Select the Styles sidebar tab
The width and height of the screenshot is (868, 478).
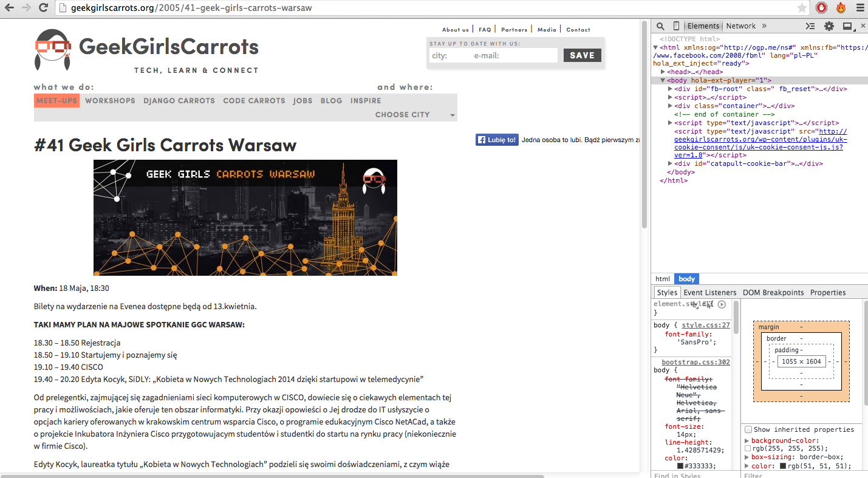pos(667,292)
